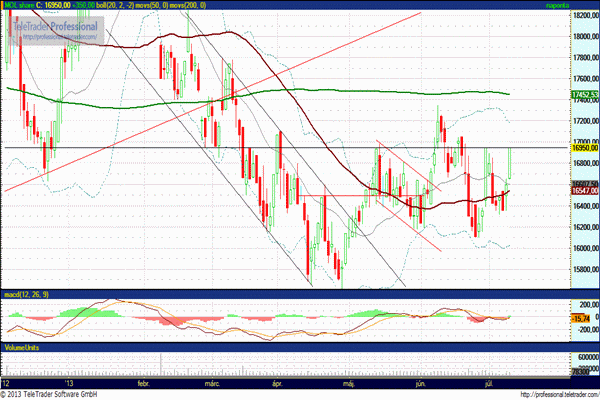Click the máj. month marker on time axis
Image resolution: width=600 pixels, height=400 pixels.
[349, 382]
